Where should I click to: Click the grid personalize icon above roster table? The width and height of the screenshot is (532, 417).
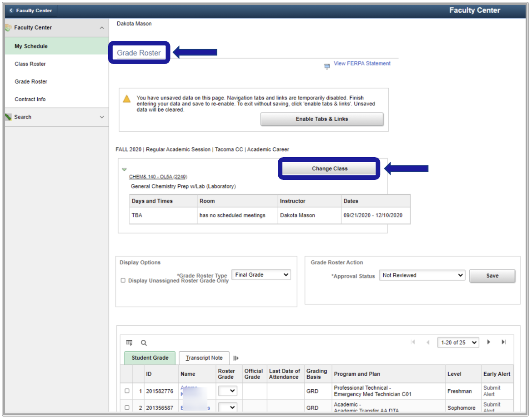129,343
